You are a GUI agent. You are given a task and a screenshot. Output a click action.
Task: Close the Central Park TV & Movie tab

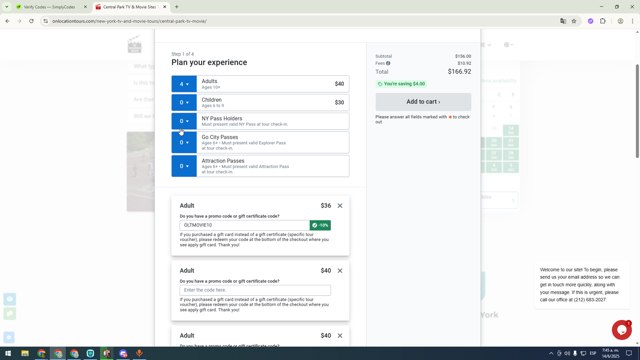pyautogui.click(x=164, y=7)
